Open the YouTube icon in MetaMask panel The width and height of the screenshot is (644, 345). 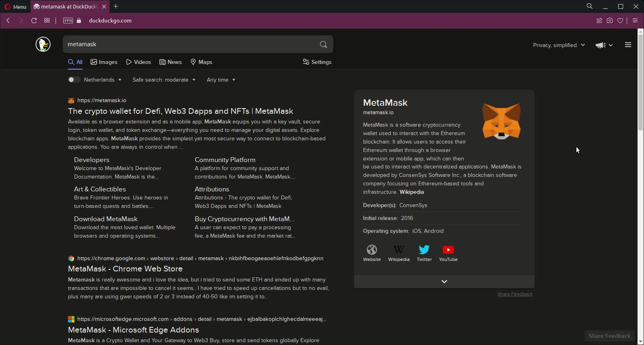(448, 250)
